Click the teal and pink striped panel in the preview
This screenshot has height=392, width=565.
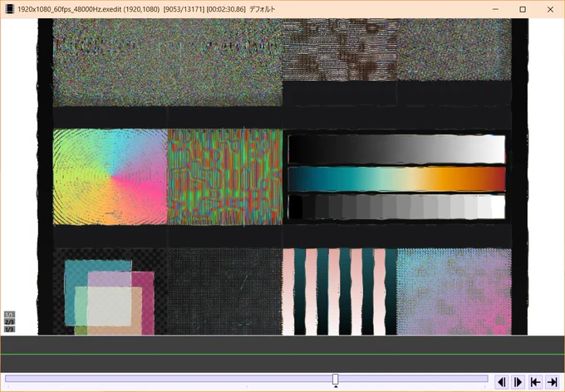pyautogui.click(x=340, y=292)
